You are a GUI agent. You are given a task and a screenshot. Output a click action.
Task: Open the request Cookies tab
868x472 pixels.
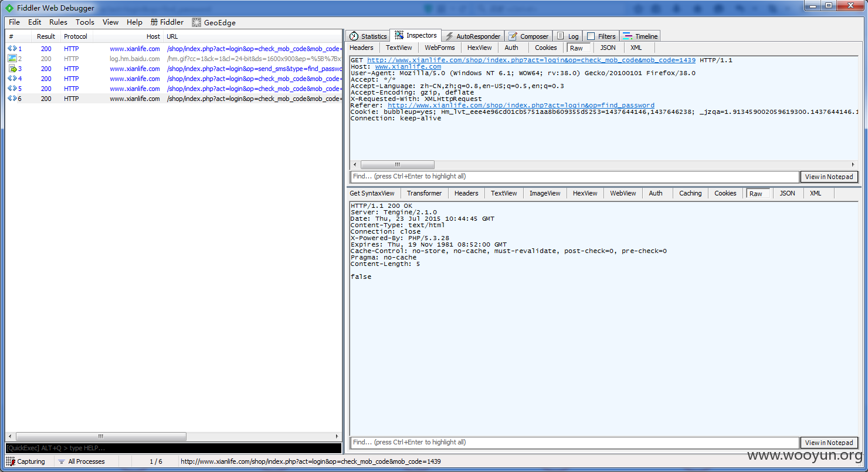pos(546,48)
